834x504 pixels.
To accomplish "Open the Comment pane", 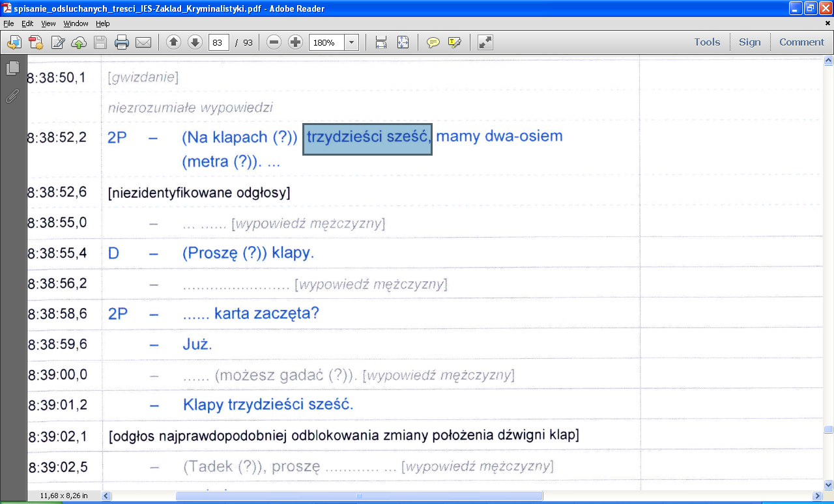I will coord(801,42).
